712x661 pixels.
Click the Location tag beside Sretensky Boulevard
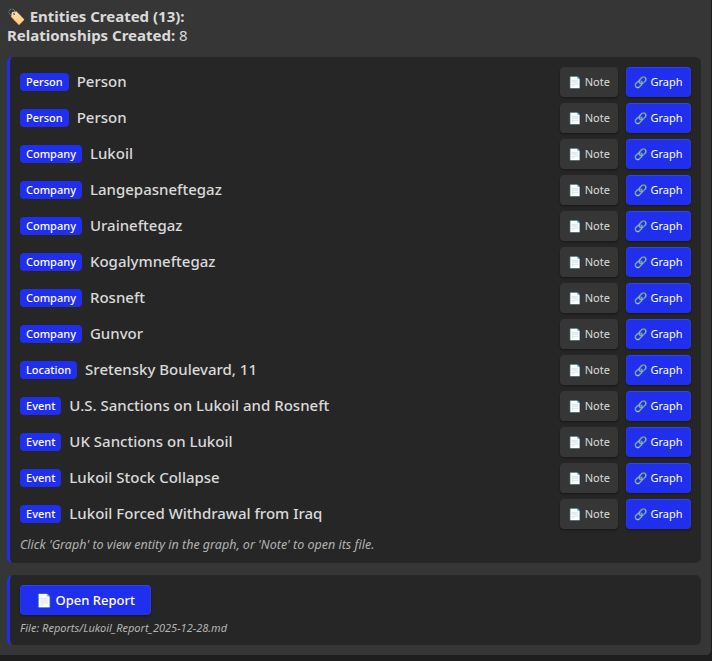click(x=48, y=370)
